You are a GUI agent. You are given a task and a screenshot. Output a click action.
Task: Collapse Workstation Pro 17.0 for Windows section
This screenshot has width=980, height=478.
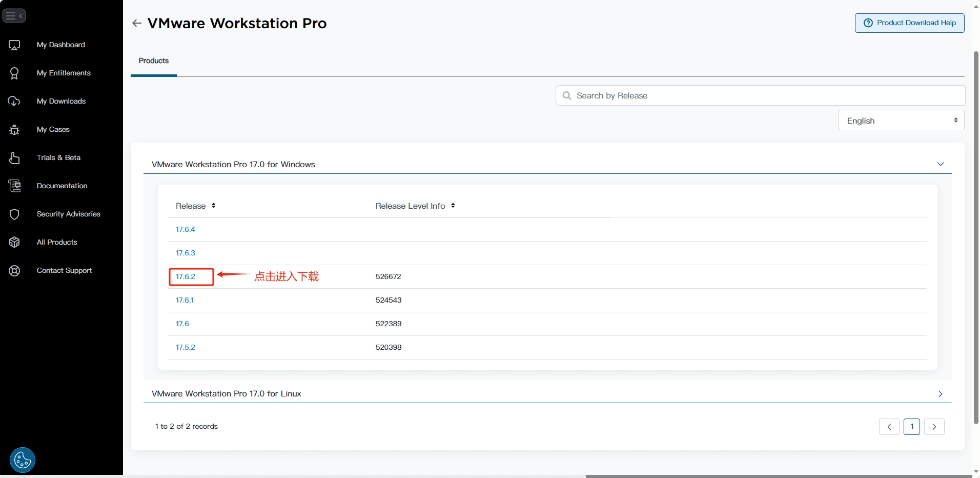point(940,164)
